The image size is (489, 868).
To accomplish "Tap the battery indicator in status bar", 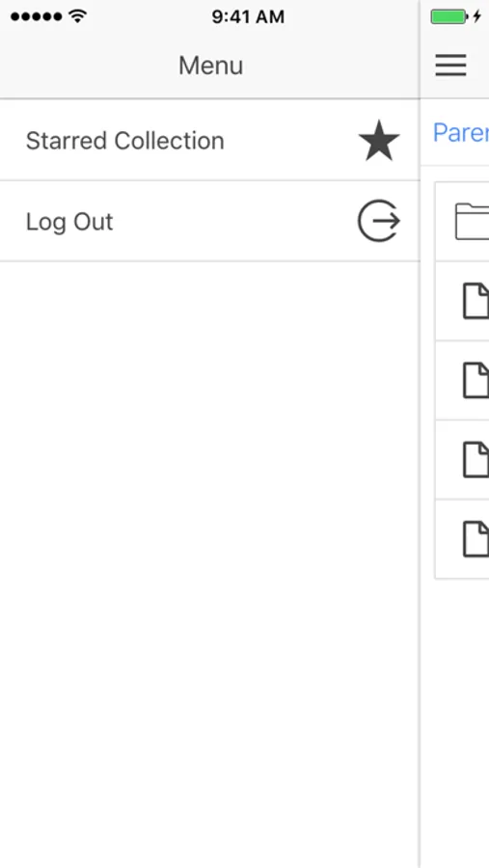I will coord(449,16).
